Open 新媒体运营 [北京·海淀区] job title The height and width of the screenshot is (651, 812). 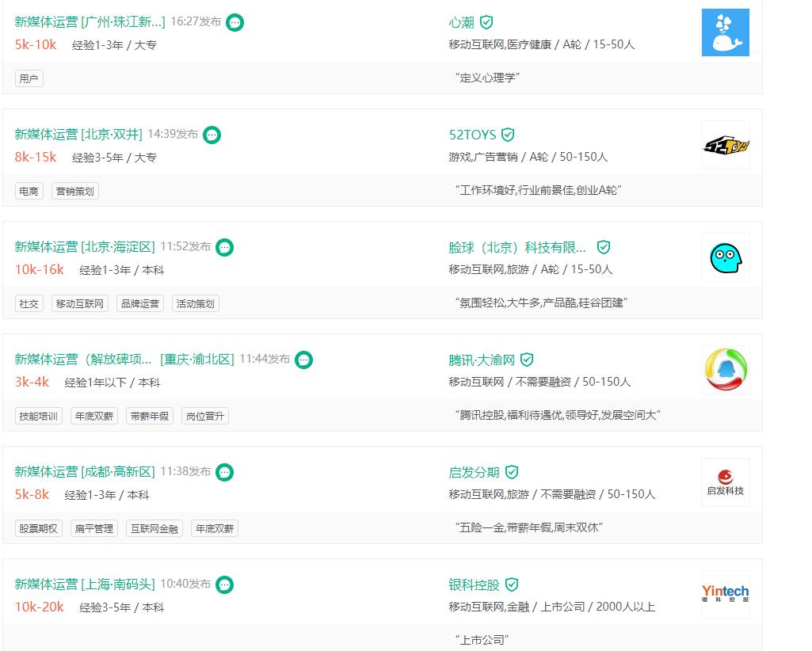tap(85, 247)
